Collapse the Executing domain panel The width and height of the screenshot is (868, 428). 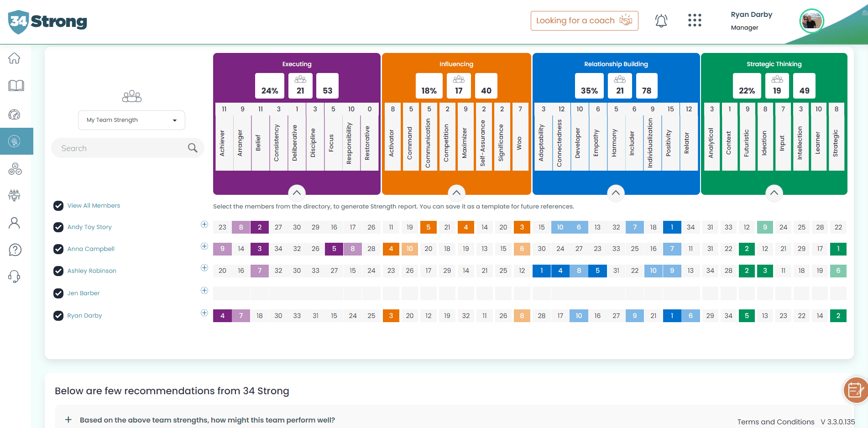point(297,193)
